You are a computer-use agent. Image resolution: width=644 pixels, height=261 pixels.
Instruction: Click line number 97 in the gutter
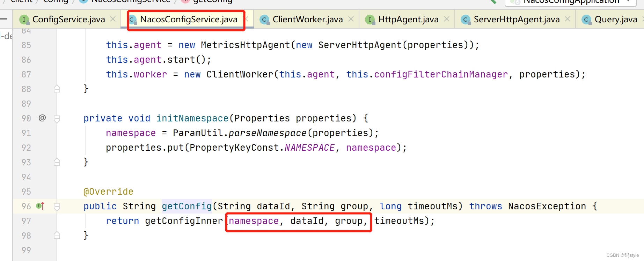[x=26, y=221]
